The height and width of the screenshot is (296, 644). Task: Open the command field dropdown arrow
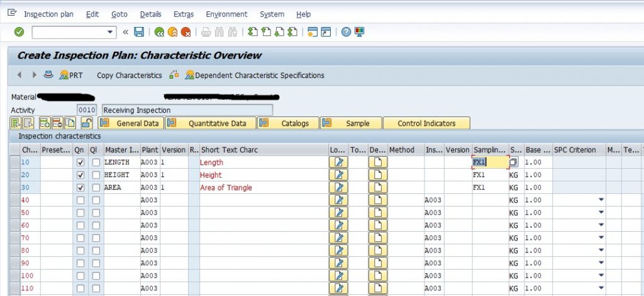coord(109,32)
